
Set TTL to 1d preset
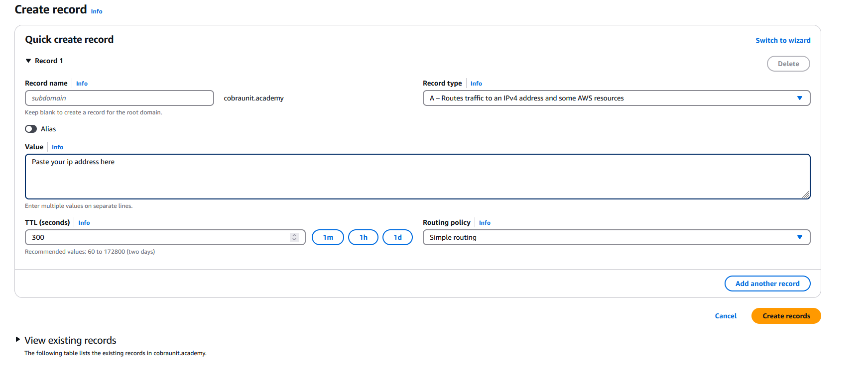397,237
